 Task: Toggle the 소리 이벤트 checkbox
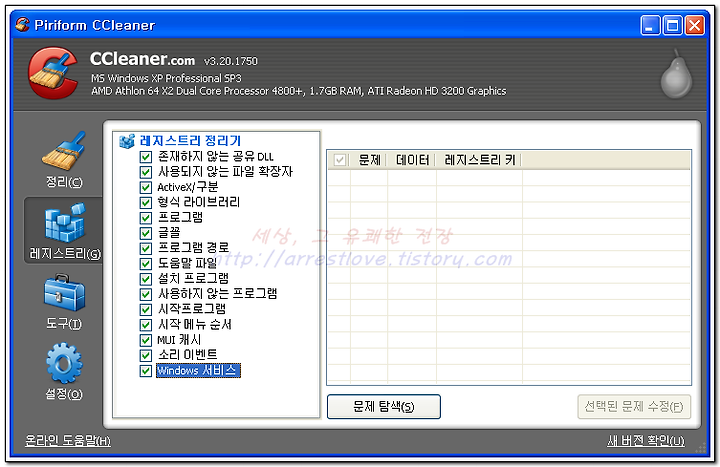pyautogui.click(x=146, y=355)
